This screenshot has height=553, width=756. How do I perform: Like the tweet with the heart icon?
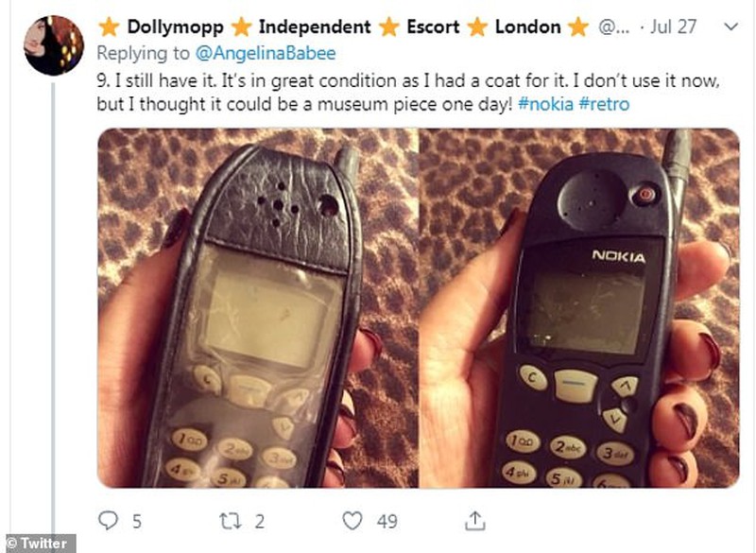pyautogui.click(x=352, y=520)
